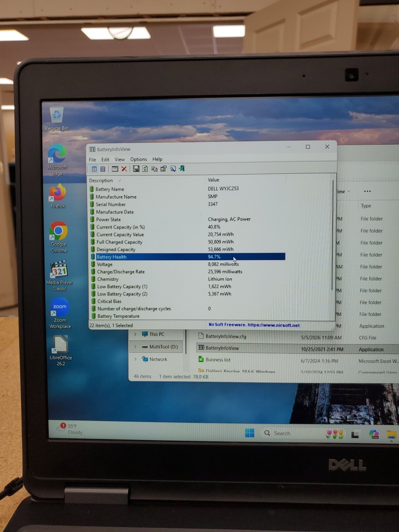Select the Manufacture Date row

187,212
